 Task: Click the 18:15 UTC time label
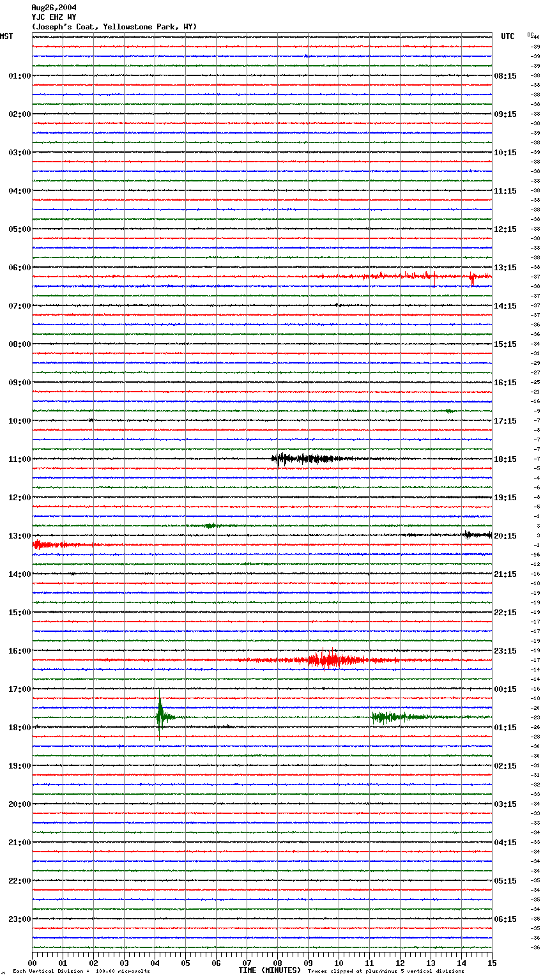coord(505,459)
